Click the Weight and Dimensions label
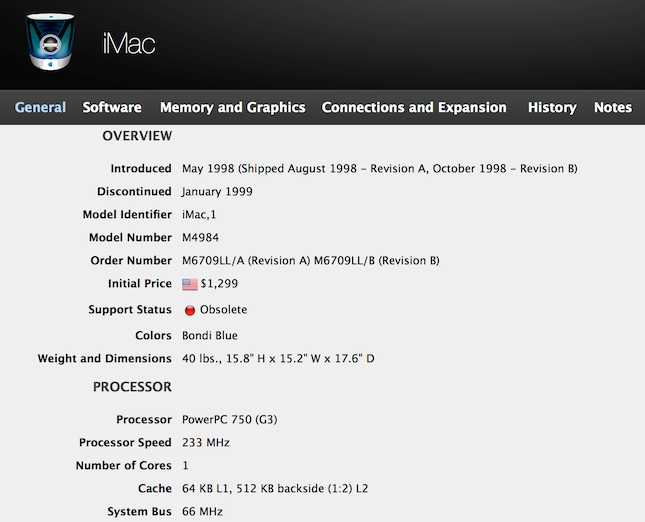Screen dimensions: 645x522 104,359
